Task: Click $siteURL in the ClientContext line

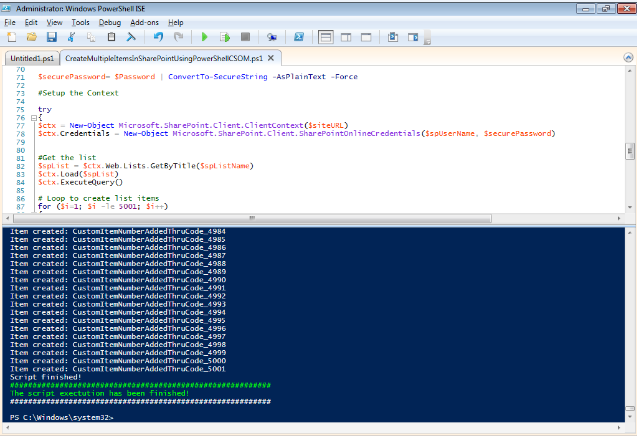Action: 326,126
